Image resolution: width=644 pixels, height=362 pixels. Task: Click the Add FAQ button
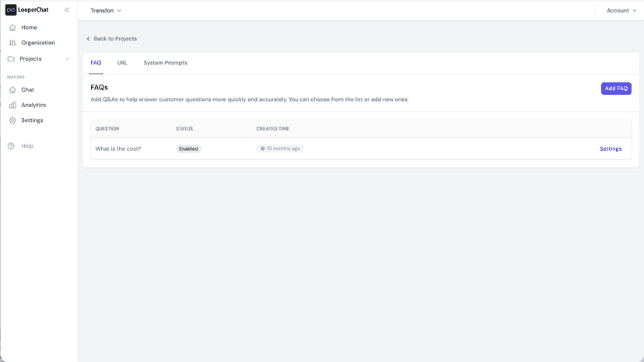[616, 89]
